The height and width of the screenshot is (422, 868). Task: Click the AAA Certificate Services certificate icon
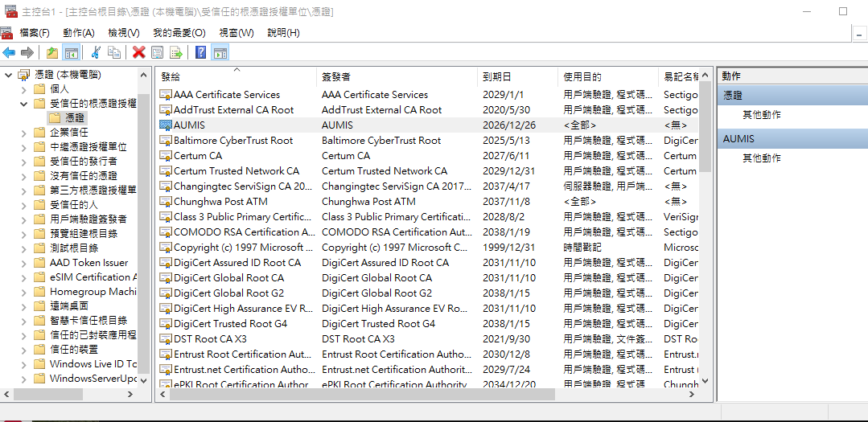tap(166, 95)
